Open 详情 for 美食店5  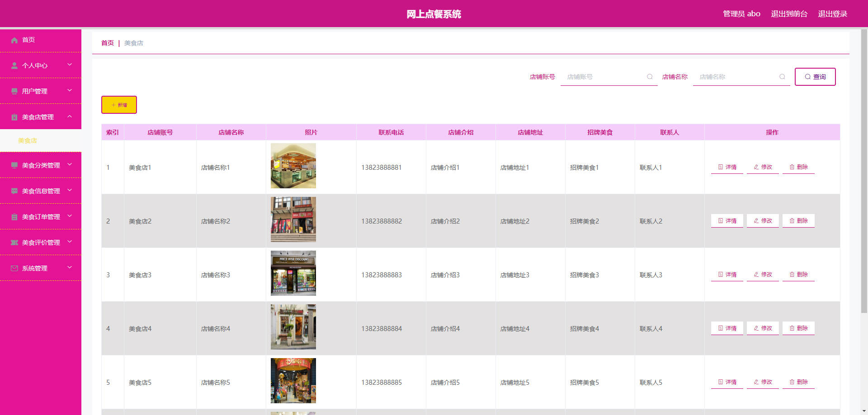point(727,382)
